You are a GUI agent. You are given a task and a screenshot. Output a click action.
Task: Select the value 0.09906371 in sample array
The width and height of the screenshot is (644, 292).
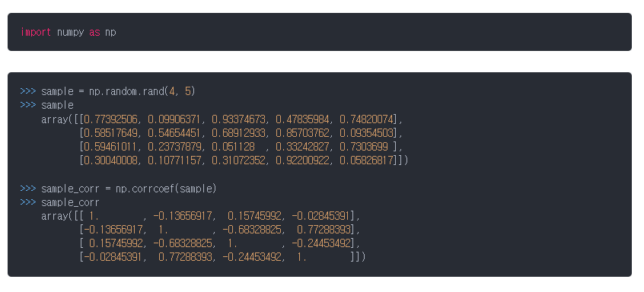pyautogui.click(x=175, y=119)
